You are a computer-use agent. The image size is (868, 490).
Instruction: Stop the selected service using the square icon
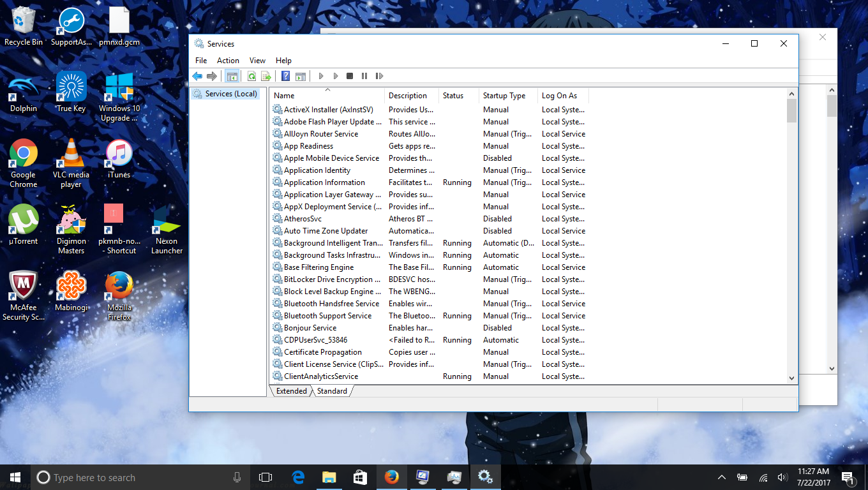349,76
